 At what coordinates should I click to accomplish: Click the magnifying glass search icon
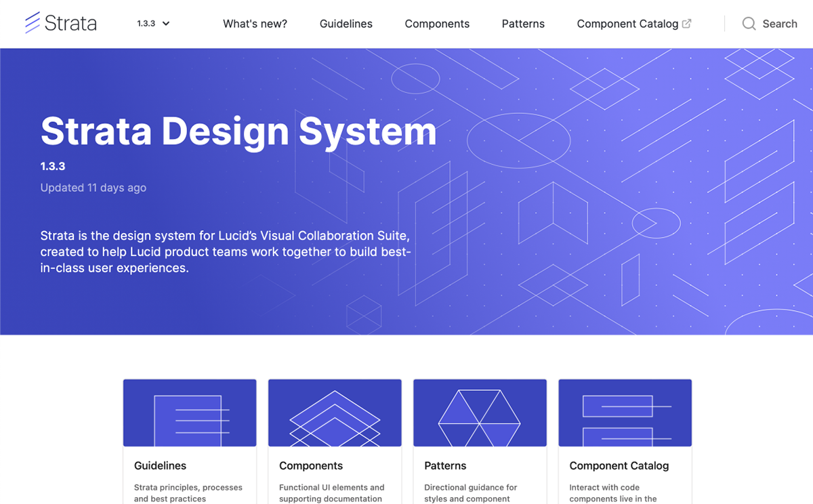[749, 24]
